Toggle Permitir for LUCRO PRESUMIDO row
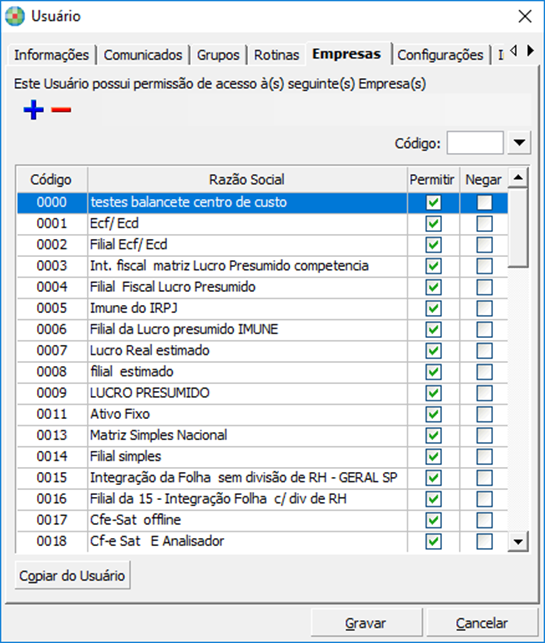Screen dimensions: 545x643 tap(433, 393)
